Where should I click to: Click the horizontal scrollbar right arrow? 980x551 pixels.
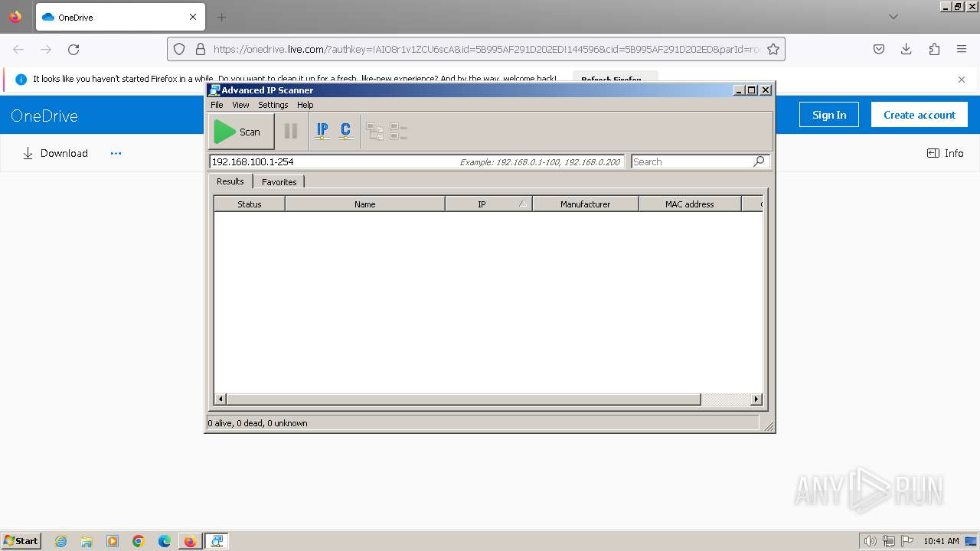point(756,399)
